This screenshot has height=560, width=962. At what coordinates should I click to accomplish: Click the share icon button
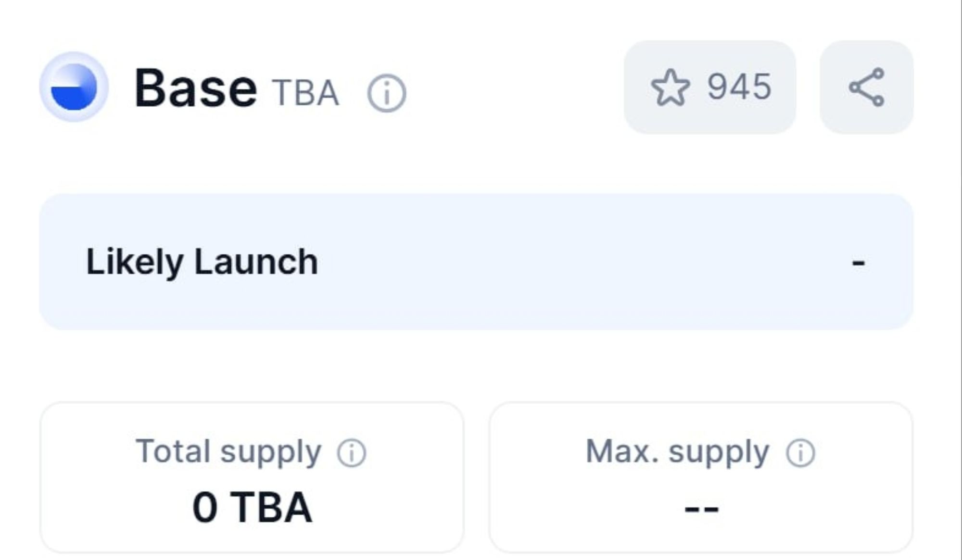click(866, 87)
